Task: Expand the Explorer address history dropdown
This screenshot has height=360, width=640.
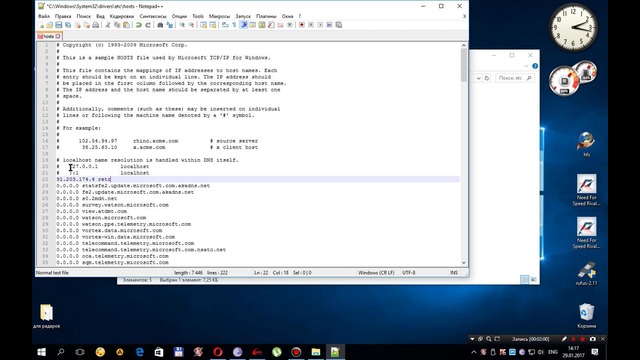Action: coord(479,78)
